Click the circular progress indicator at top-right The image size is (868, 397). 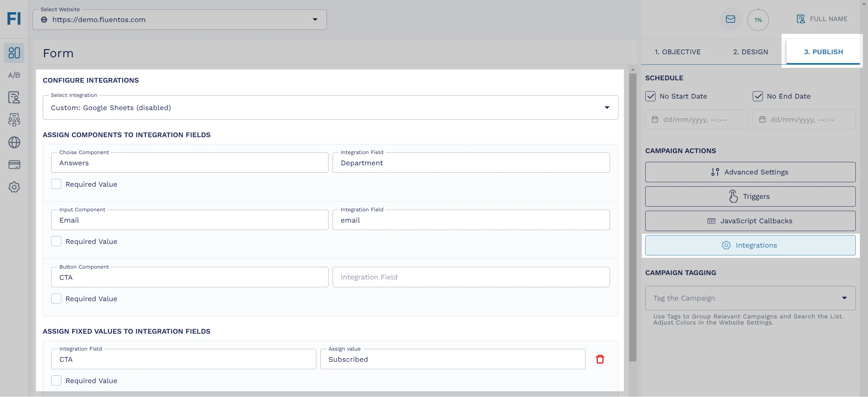[x=758, y=19]
